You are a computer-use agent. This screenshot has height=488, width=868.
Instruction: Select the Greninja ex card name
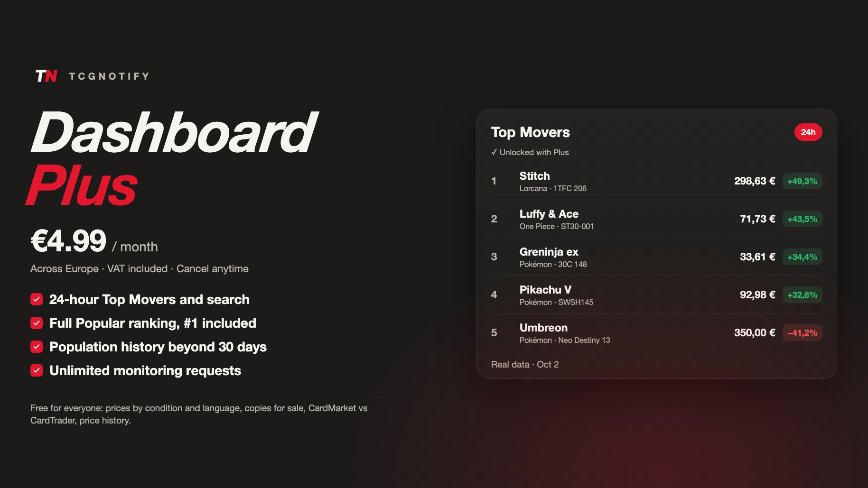coord(549,252)
